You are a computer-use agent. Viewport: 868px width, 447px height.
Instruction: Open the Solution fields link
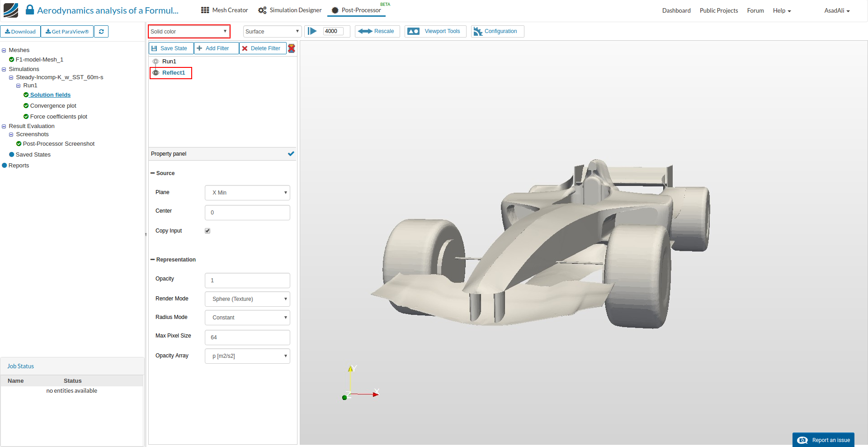(x=50, y=95)
